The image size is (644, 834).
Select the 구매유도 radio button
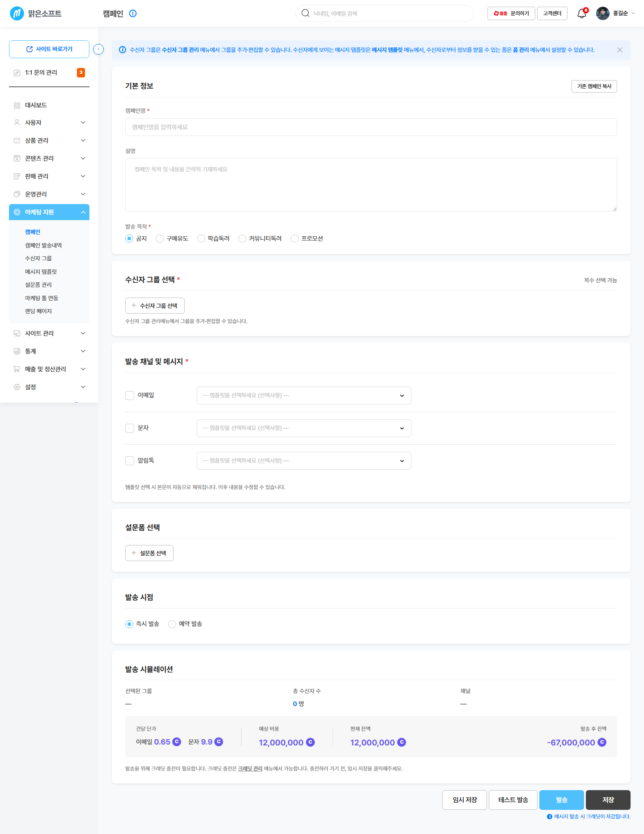tap(160, 238)
